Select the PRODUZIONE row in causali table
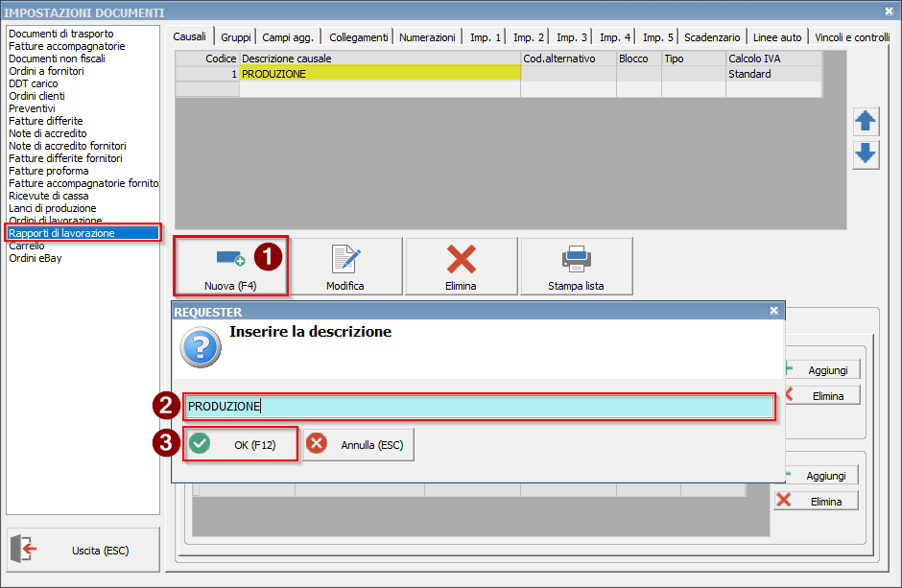The image size is (902, 588). (x=498, y=74)
